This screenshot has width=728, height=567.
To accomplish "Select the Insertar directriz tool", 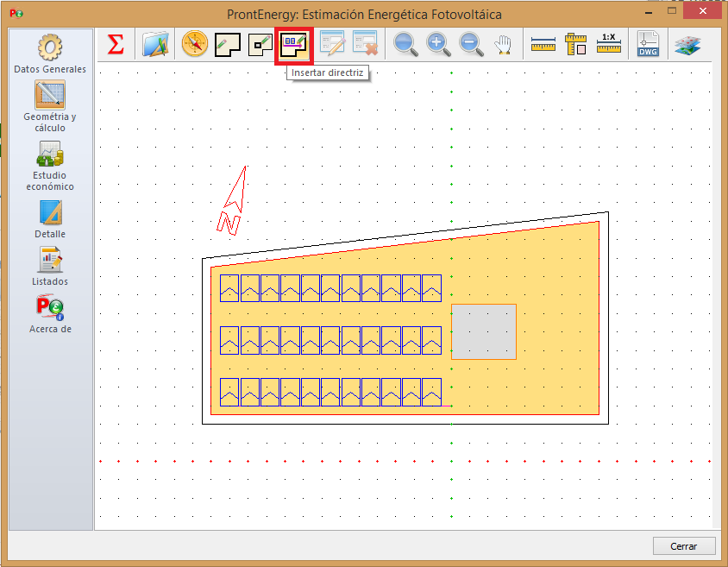I will pos(294,45).
